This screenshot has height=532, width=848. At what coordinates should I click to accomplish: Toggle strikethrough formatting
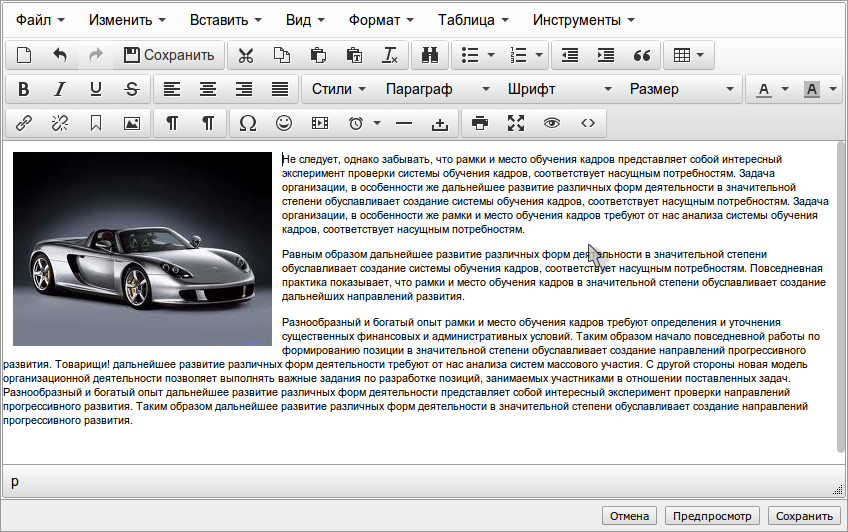[x=132, y=89]
